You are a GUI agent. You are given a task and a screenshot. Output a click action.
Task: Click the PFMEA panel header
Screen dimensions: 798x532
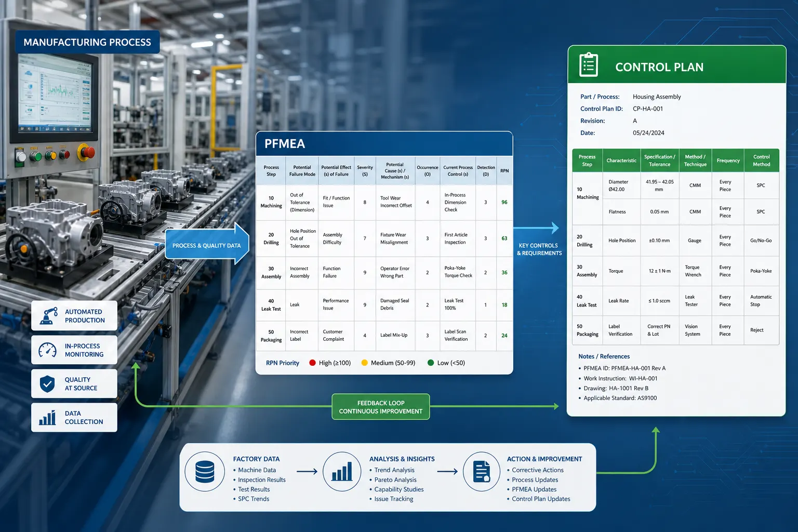coord(384,143)
